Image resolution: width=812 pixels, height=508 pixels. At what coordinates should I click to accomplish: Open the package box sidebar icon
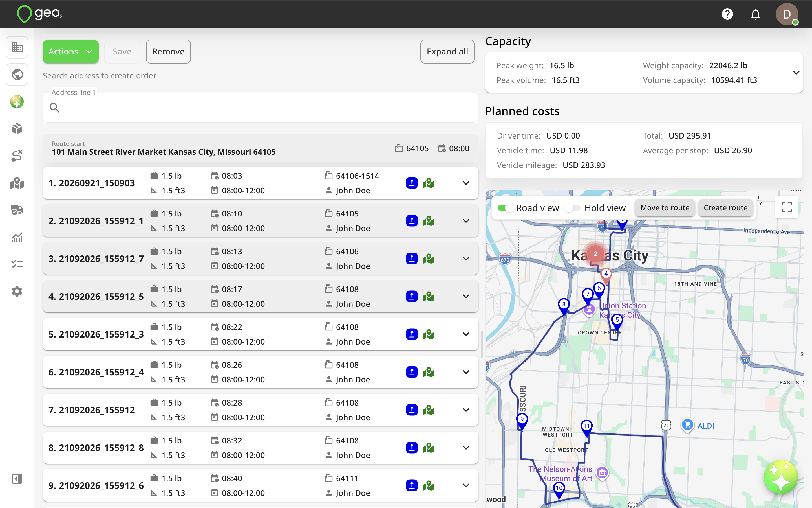pos(17,129)
